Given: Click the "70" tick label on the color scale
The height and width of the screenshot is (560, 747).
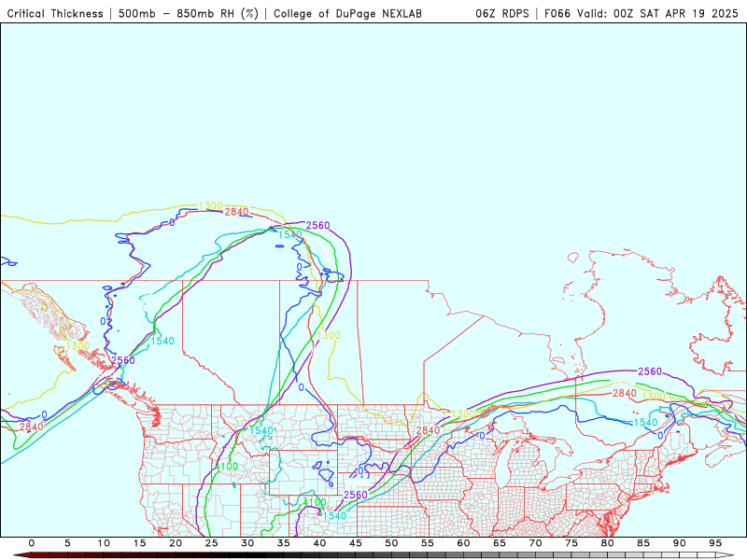Looking at the screenshot, I should [x=535, y=543].
